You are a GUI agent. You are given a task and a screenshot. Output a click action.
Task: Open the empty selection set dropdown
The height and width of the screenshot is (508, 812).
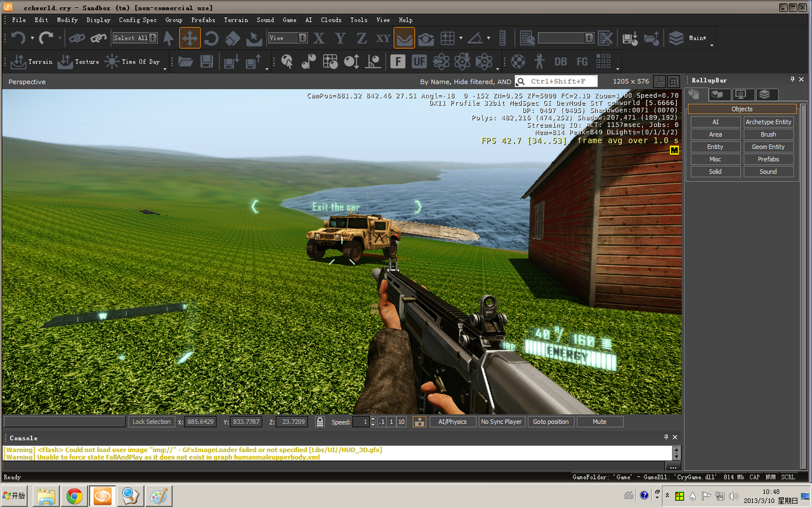pyautogui.click(x=566, y=38)
